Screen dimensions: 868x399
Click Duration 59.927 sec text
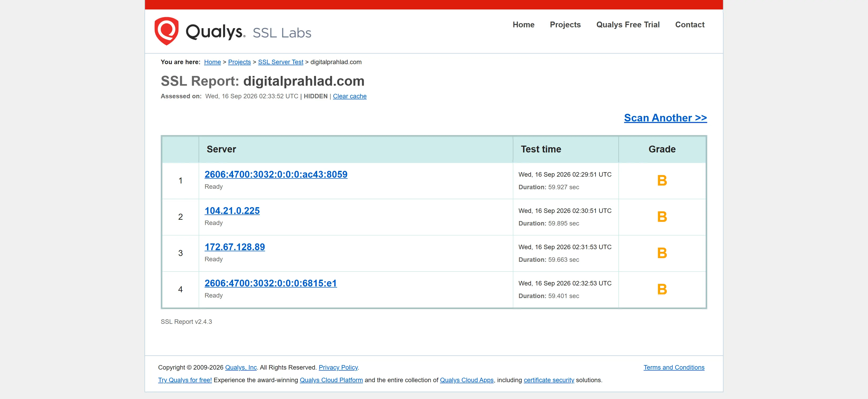pyautogui.click(x=549, y=187)
